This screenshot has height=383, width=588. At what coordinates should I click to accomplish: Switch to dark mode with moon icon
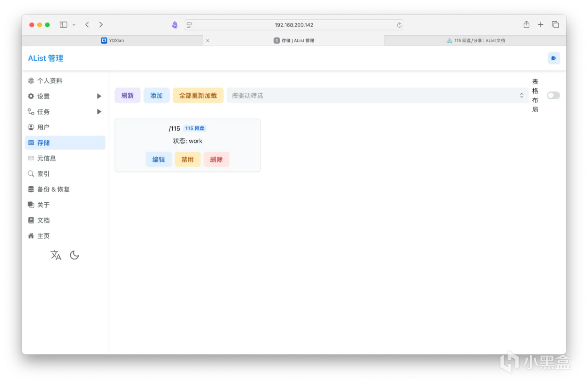point(74,255)
